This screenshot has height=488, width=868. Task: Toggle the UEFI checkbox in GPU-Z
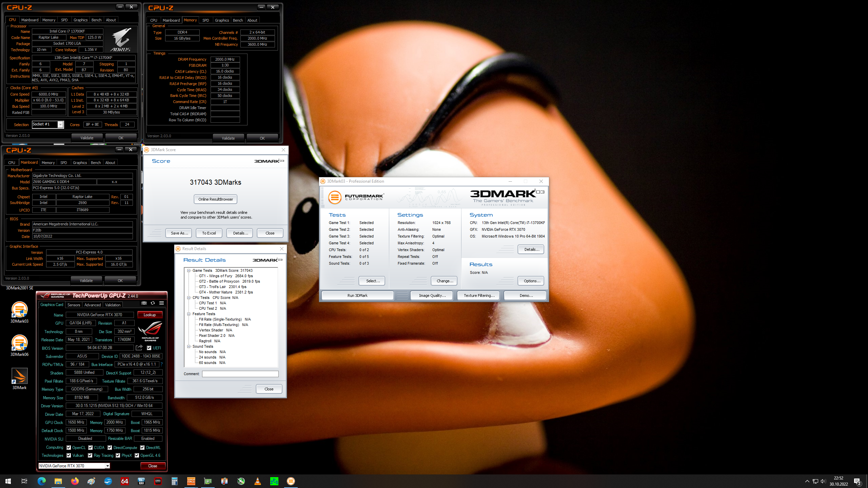(x=149, y=348)
